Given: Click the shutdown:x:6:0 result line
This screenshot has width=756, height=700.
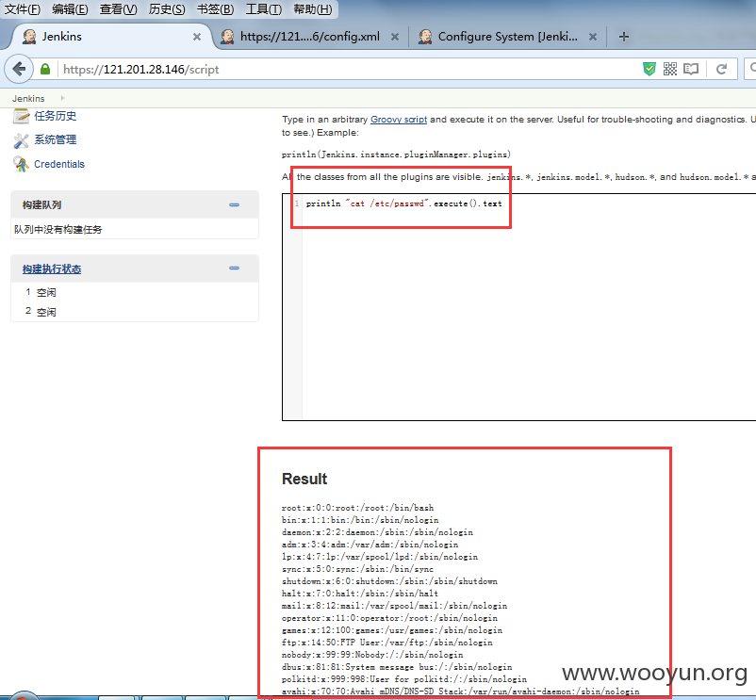Looking at the screenshot, I should [389, 581].
